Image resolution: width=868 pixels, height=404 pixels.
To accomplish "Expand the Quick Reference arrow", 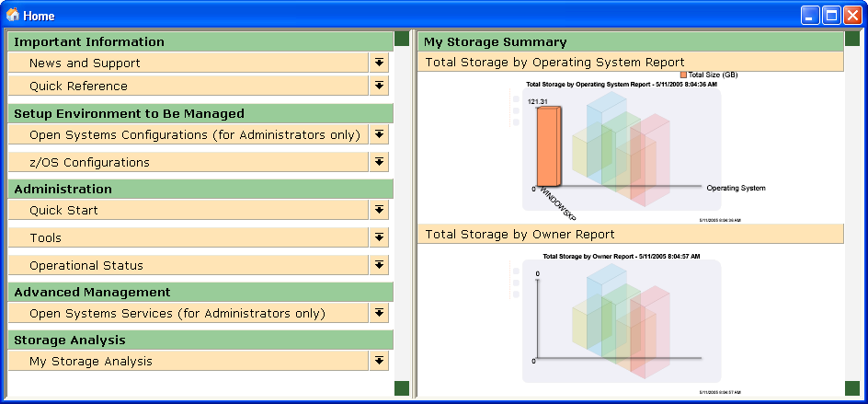I will coord(379,86).
